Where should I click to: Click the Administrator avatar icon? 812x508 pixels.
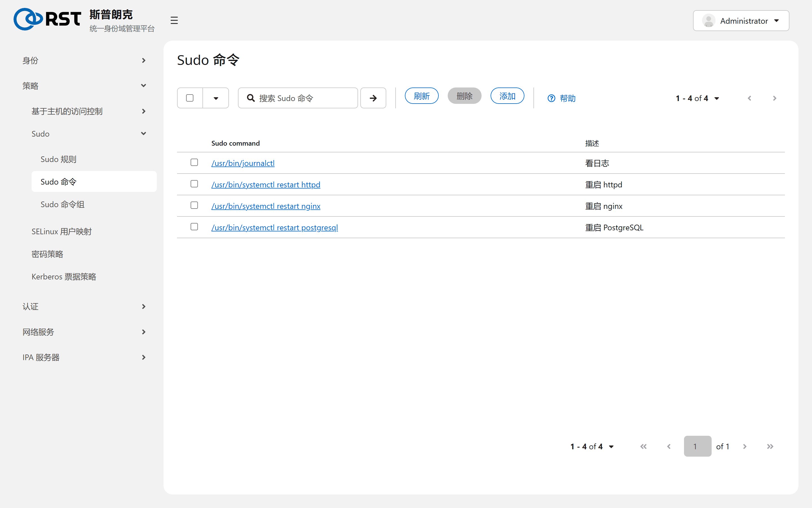click(709, 21)
